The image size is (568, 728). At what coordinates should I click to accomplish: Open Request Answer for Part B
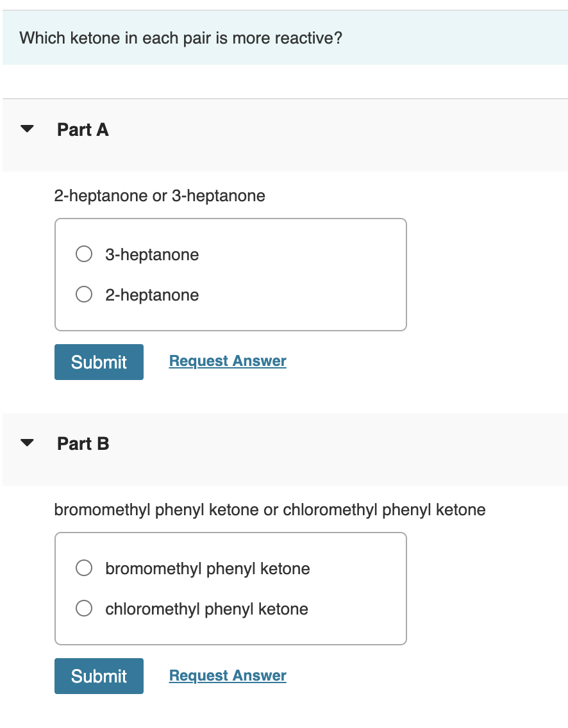point(227,675)
